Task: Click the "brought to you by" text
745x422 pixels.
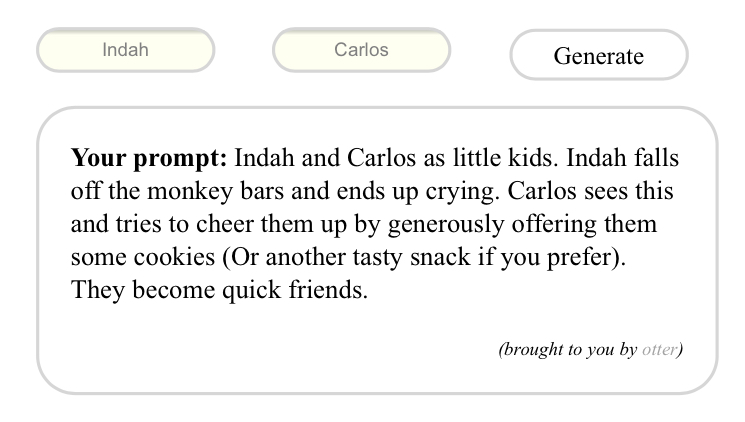Action: (568, 350)
